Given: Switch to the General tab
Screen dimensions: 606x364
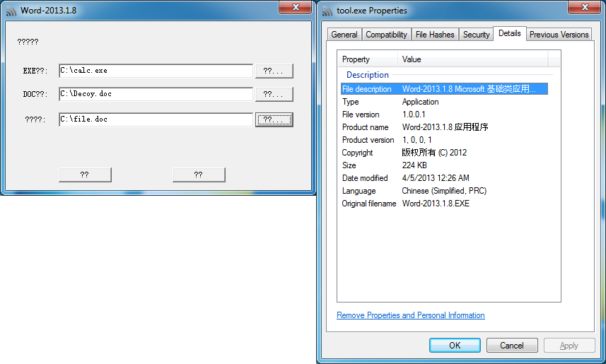Looking at the screenshot, I should [x=344, y=35].
